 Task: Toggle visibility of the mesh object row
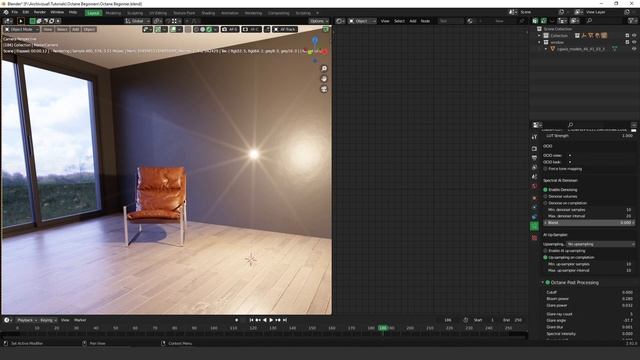click(x=634, y=49)
